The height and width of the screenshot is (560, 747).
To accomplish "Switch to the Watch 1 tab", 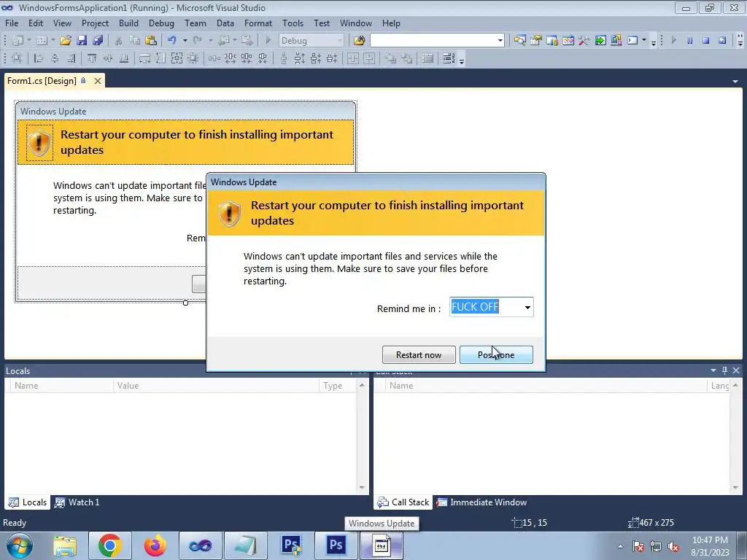I will coord(77,502).
